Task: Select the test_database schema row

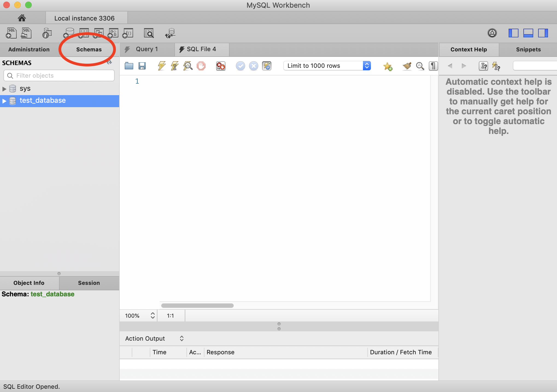Action: click(60, 101)
